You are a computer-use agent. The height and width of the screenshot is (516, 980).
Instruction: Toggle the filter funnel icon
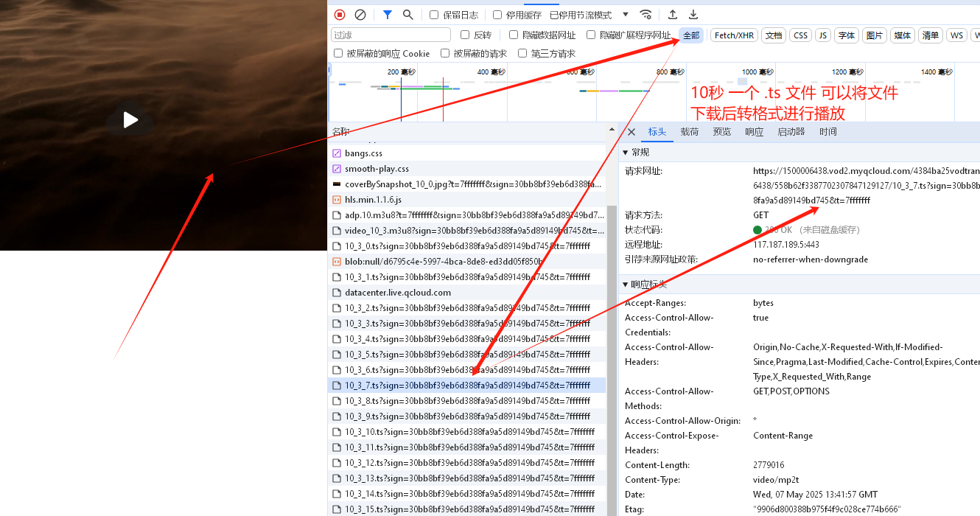(x=388, y=15)
